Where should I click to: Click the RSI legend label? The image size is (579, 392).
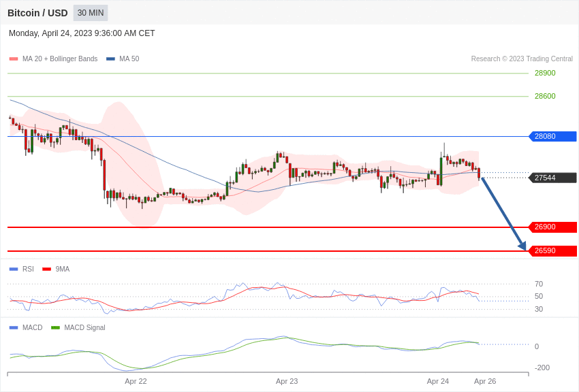(x=28, y=269)
